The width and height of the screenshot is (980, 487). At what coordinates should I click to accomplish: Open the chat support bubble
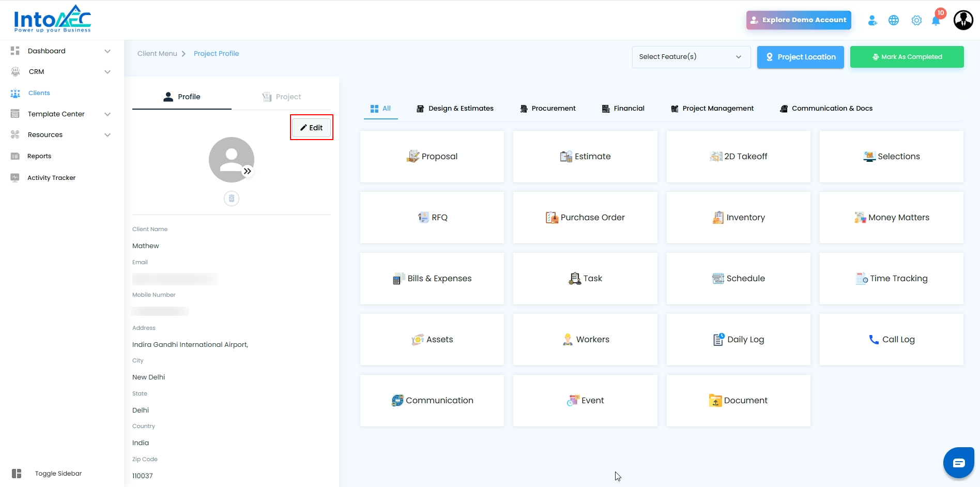(x=959, y=463)
